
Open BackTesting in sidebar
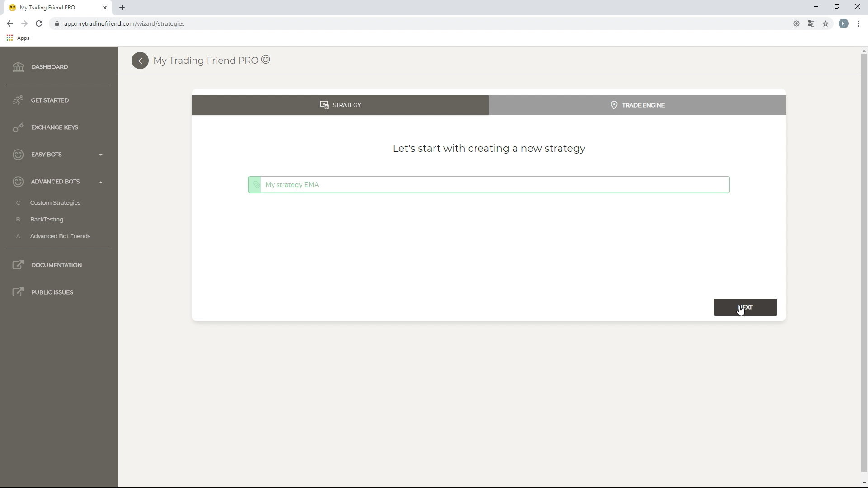click(47, 220)
